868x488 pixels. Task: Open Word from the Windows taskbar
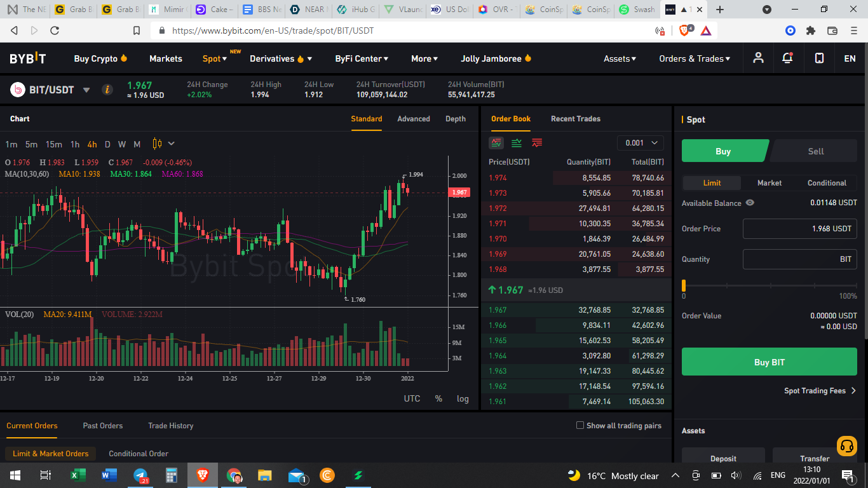click(x=109, y=475)
